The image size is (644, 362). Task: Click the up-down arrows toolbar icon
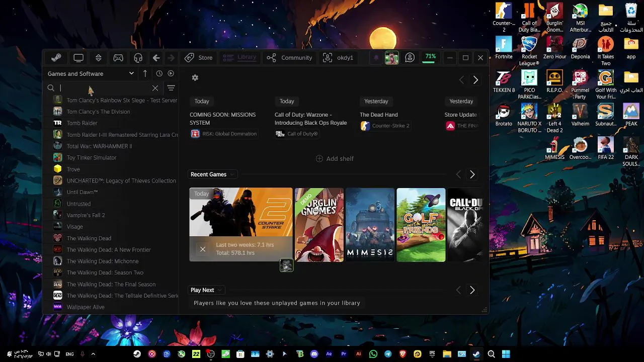[x=99, y=58]
